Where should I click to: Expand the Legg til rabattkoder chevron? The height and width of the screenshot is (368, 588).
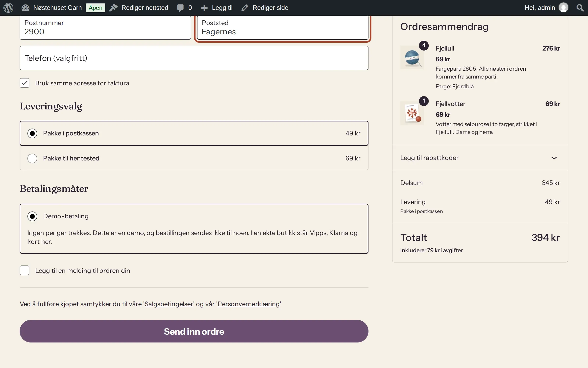pyautogui.click(x=554, y=158)
